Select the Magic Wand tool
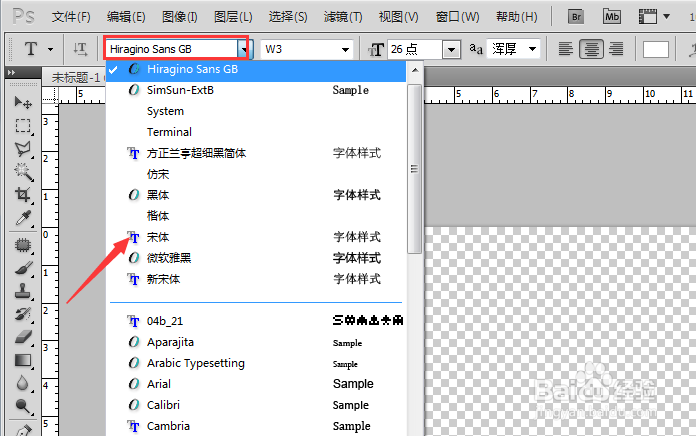Viewport: 696px width, 436px height. click(x=23, y=172)
